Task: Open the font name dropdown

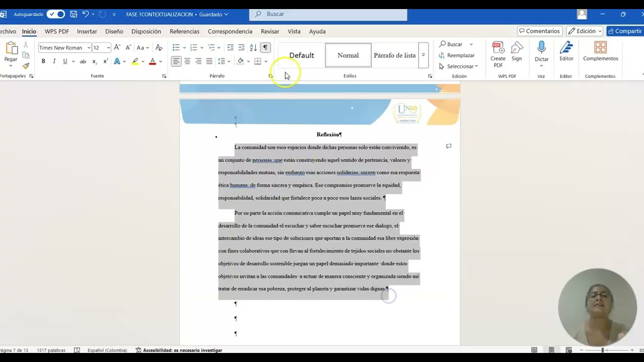Action: (89, 48)
